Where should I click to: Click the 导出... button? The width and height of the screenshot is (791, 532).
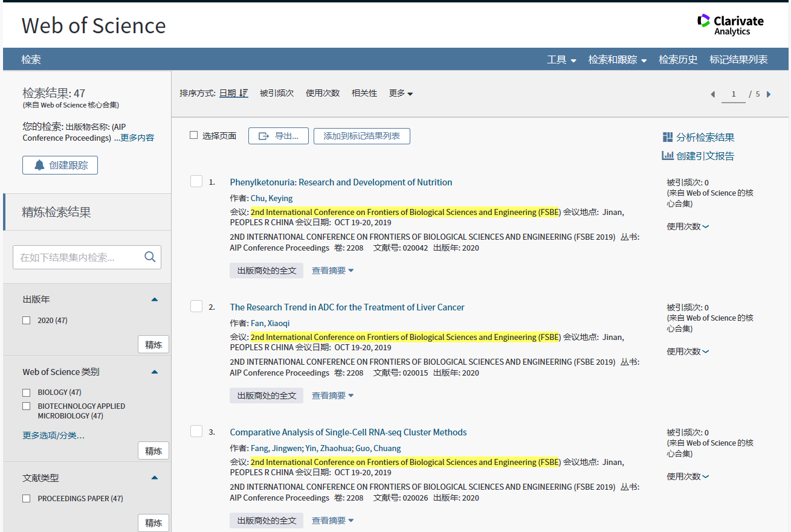(x=279, y=136)
